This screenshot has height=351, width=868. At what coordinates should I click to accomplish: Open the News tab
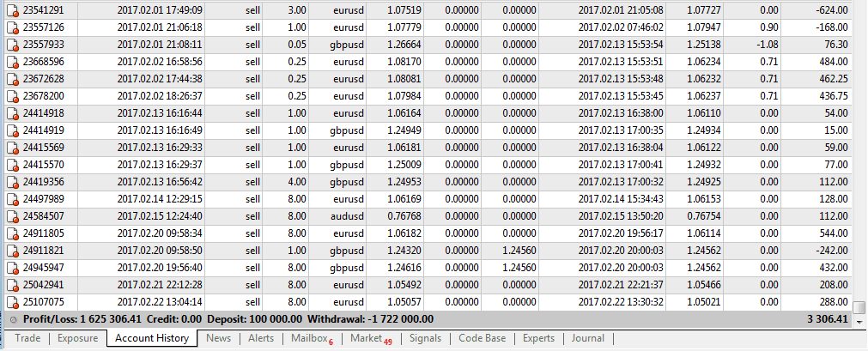(x=219, y=338)
